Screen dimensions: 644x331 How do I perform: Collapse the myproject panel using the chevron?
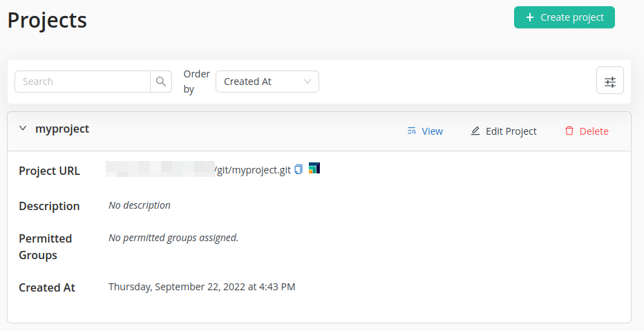[23, 129]
